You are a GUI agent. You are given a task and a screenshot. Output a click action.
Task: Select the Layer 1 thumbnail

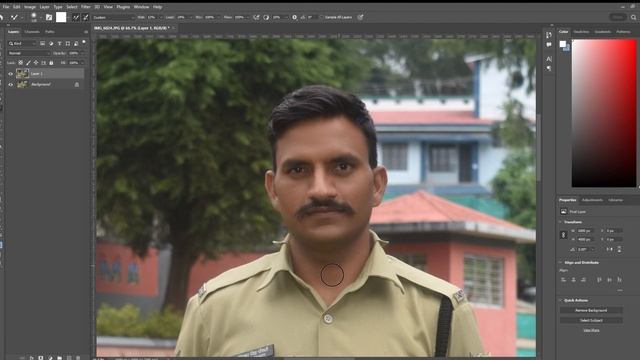pyautogui.click(x=22, y=73)
